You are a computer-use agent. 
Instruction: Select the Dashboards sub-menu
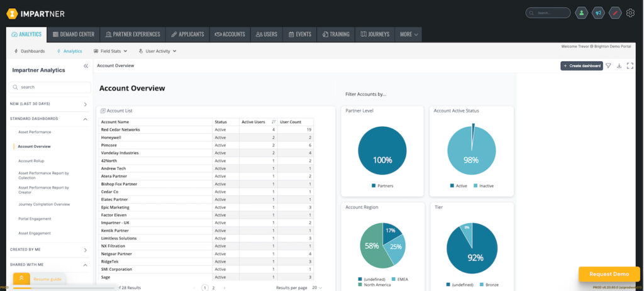(x=30, y=52)
